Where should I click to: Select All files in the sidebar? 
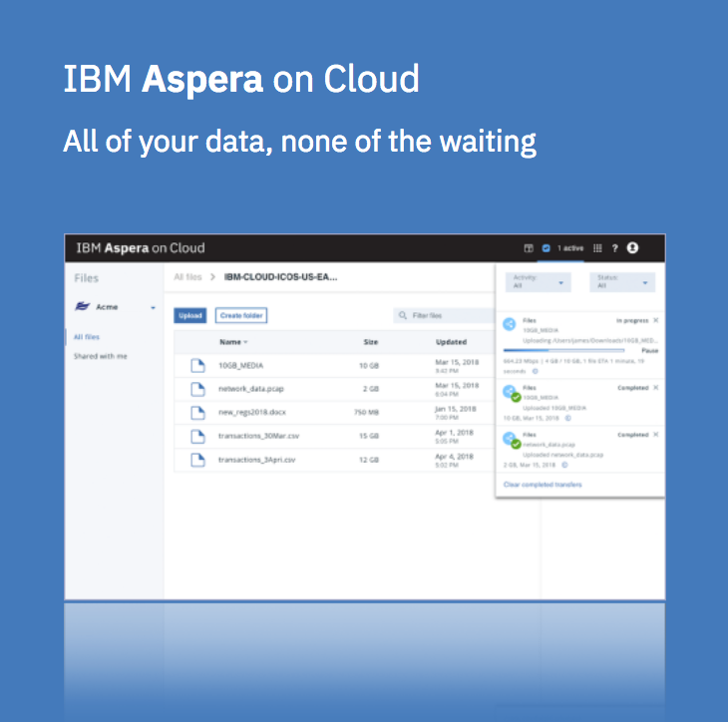click(x=87, y=337)
